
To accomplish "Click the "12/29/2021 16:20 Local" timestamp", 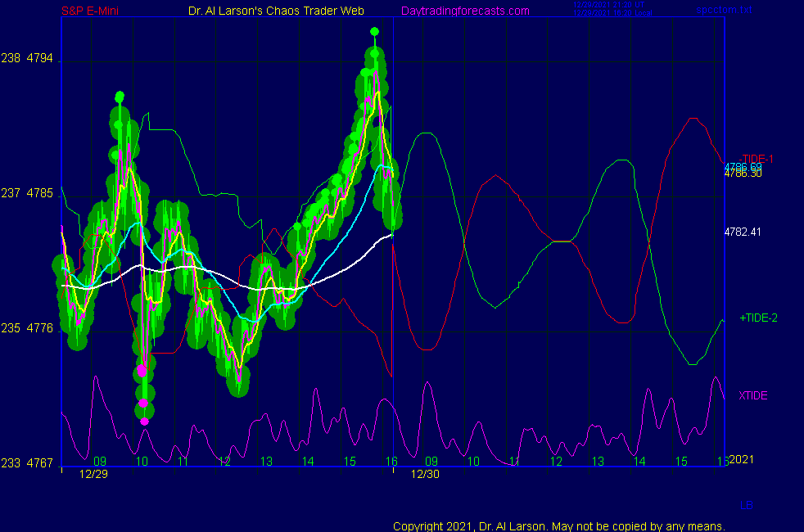I will coord(612,13).
